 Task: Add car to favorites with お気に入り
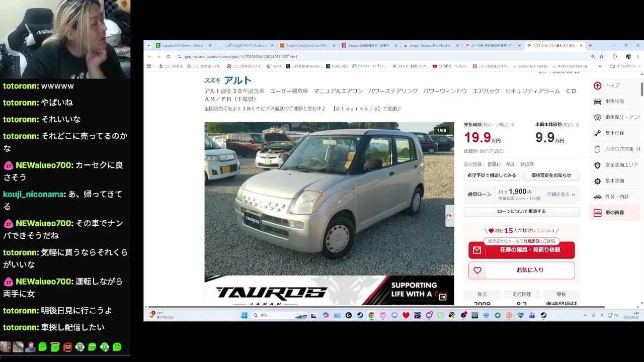[x=522, y=270]
